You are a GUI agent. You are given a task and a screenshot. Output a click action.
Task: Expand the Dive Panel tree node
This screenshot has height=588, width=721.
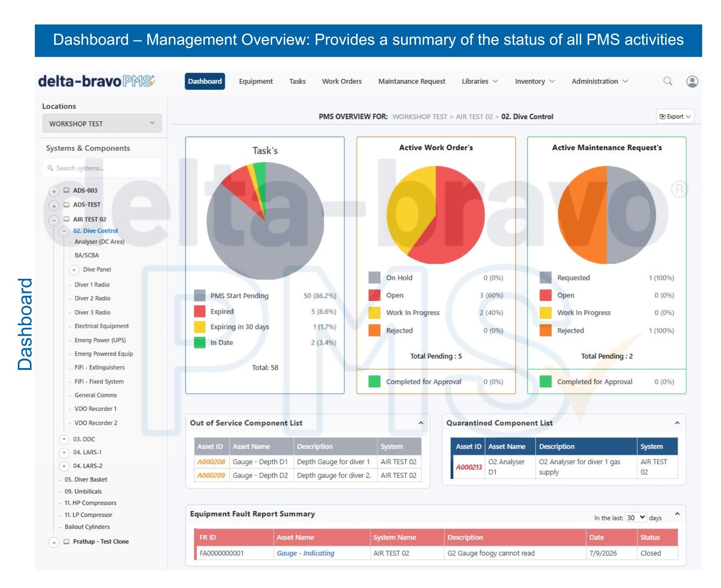click(x=74, y=270)
